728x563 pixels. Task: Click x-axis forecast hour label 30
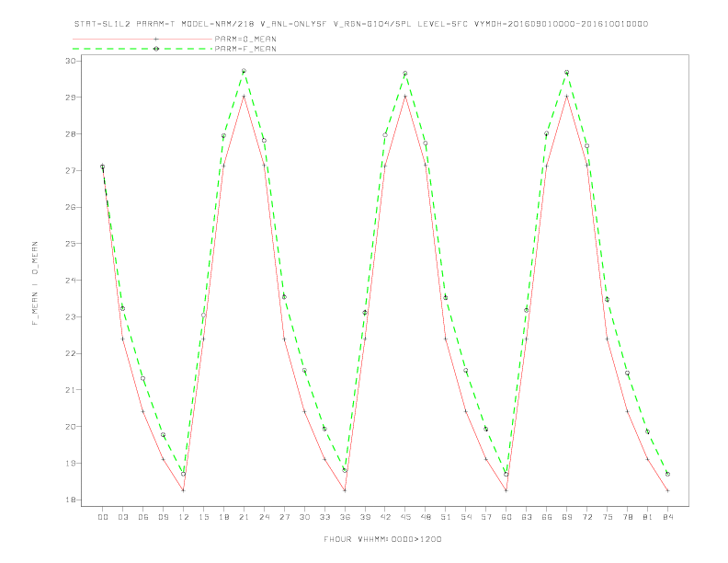[304, 517]
